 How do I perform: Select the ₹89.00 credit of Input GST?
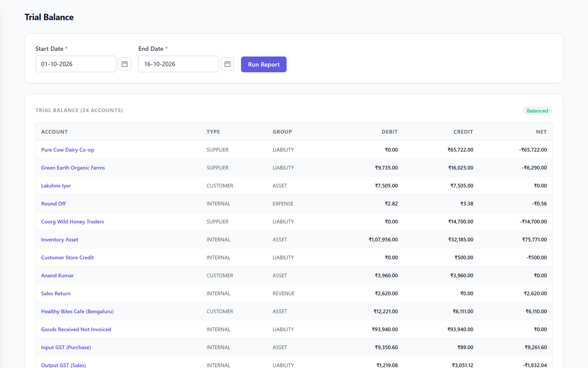[465, 347]
